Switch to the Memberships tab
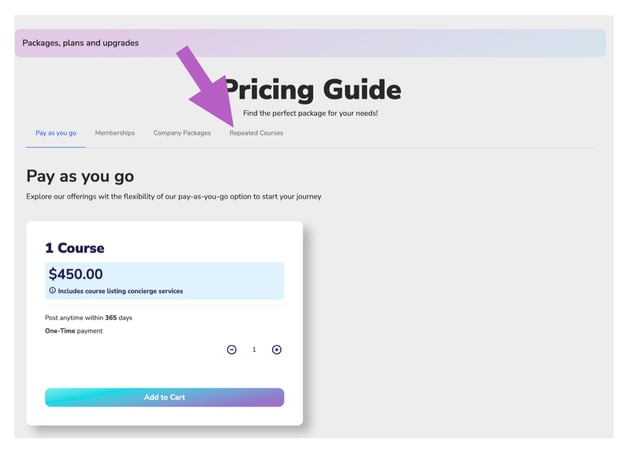The image size is (623, 449). click(115, 133)
